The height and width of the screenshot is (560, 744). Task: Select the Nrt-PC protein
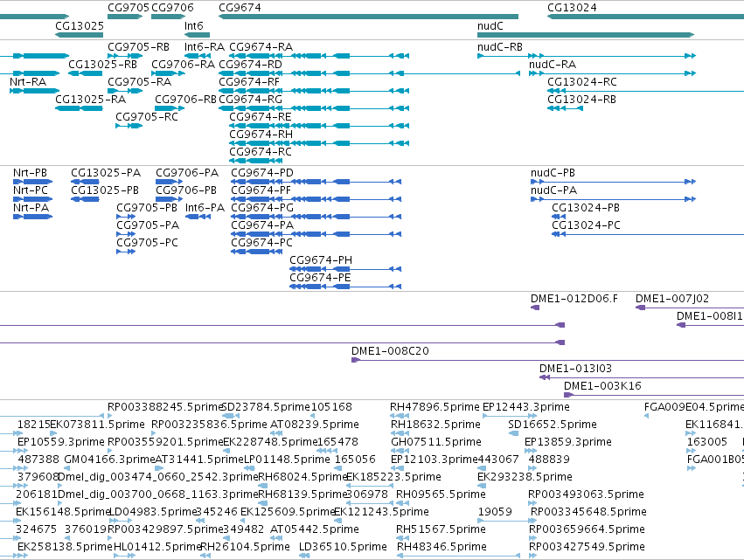31,190
